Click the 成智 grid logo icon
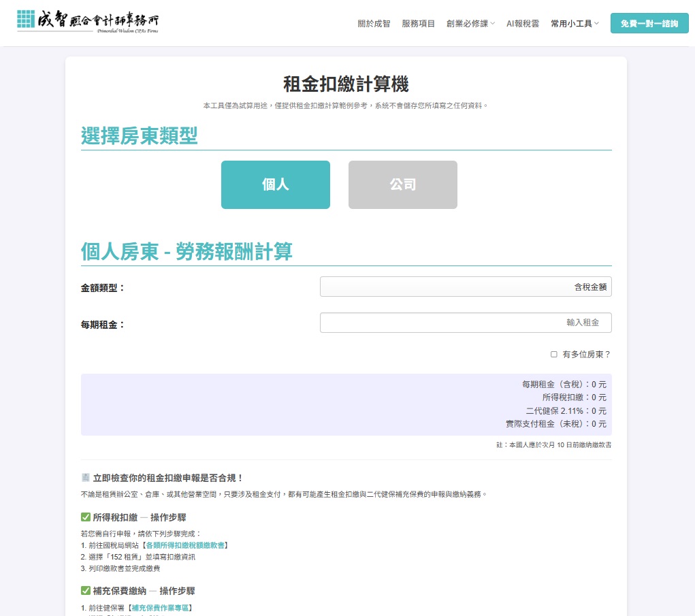The image size is (695, 616). pos(27,20)
